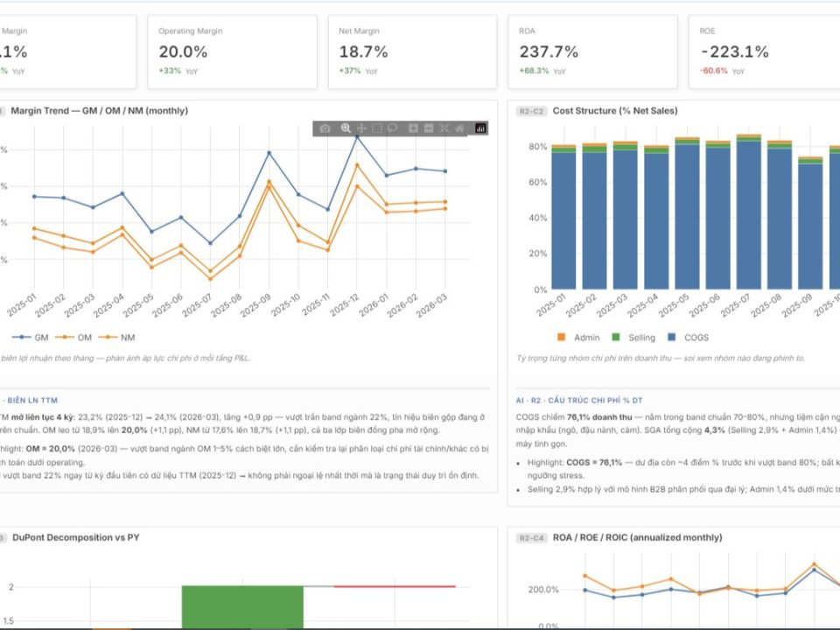Click the +33% YoY change figure
840x630 pixels.
tap(170, 71)
